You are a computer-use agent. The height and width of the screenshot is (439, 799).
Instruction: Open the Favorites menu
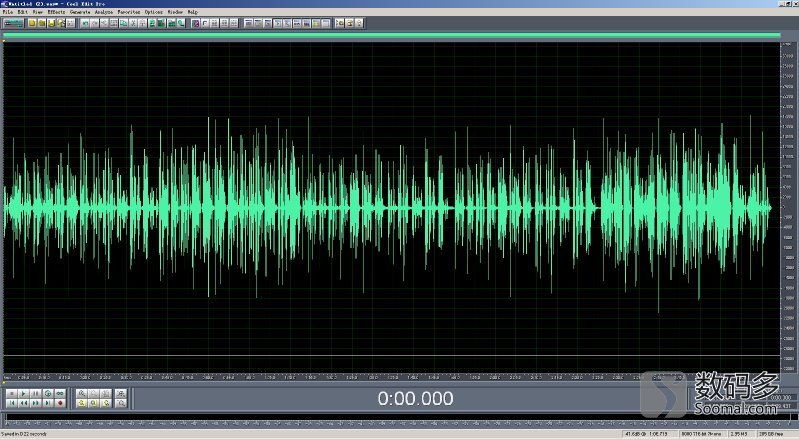pos(129,12)
